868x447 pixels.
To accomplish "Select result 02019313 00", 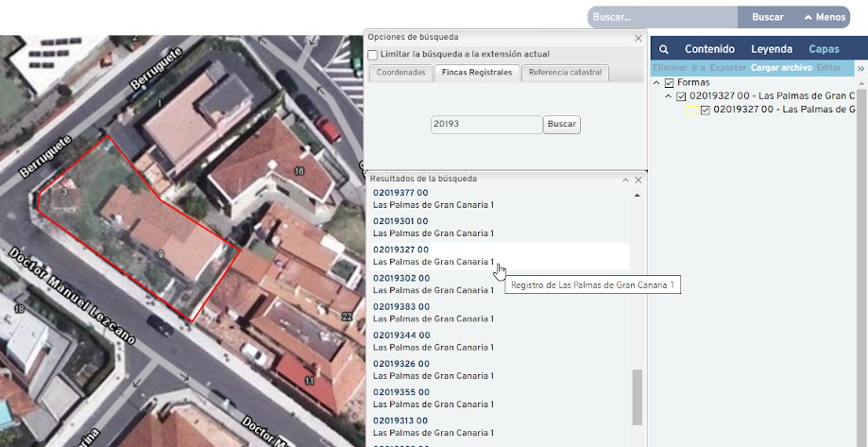I will (x=400, y=421).
